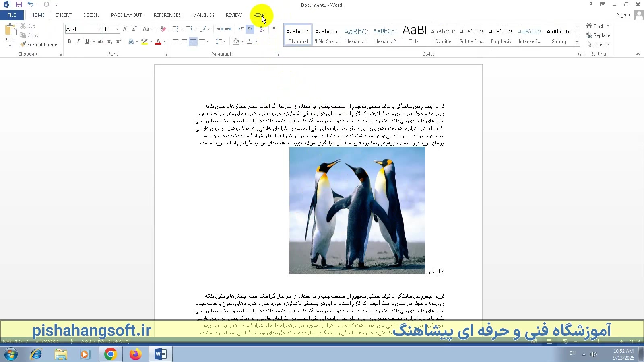This screenshot has width=644, height=362.
Task: Expand the Styles gallery More arrow
Action: tap(577, 43)
